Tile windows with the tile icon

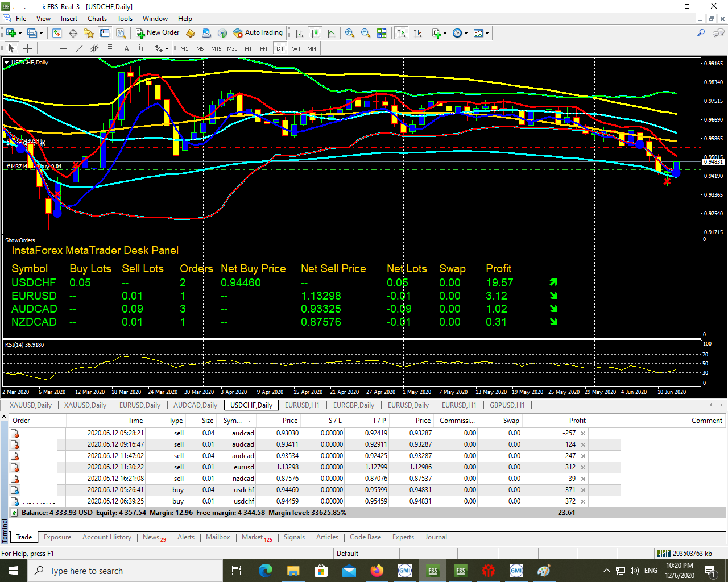(x=382, y=33)
